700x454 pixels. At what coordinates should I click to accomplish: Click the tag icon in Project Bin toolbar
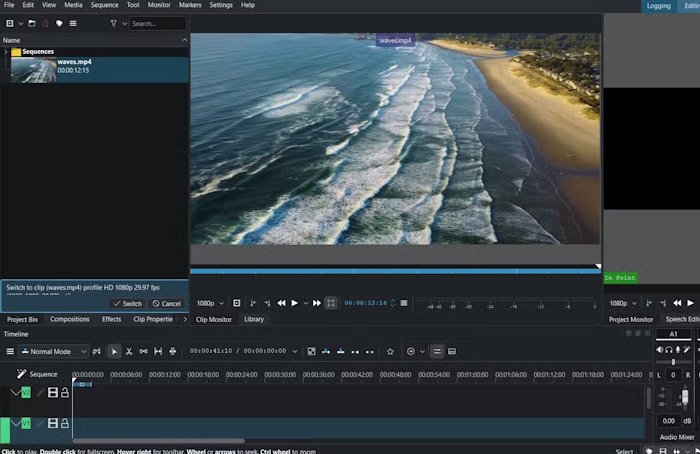(59, 23)
